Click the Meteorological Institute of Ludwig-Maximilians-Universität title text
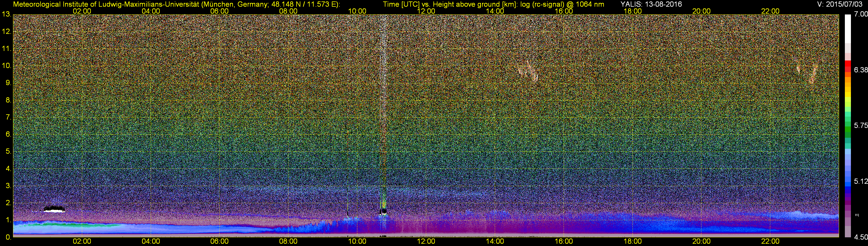Screen dimensions: 868x246 176,4
